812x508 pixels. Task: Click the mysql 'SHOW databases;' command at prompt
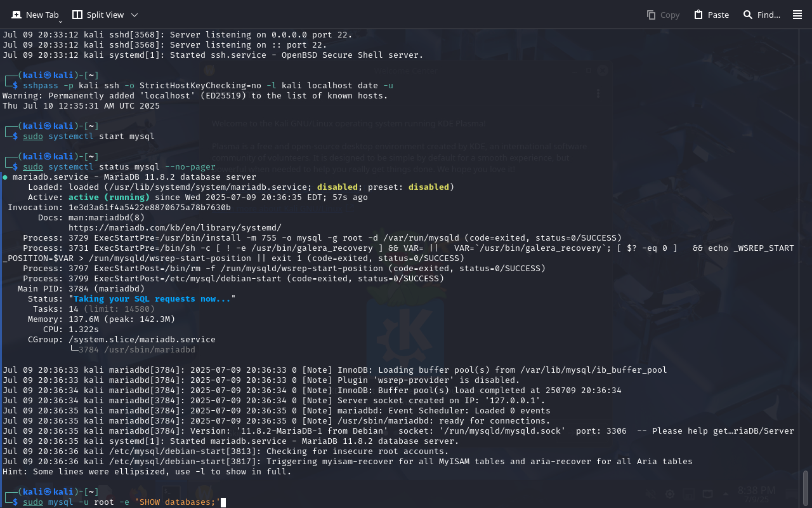(x=122, y=502)
